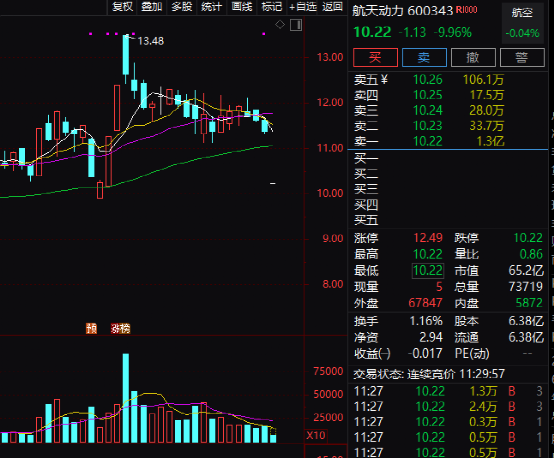Select 卖五 price 10.26

(428, 80)
